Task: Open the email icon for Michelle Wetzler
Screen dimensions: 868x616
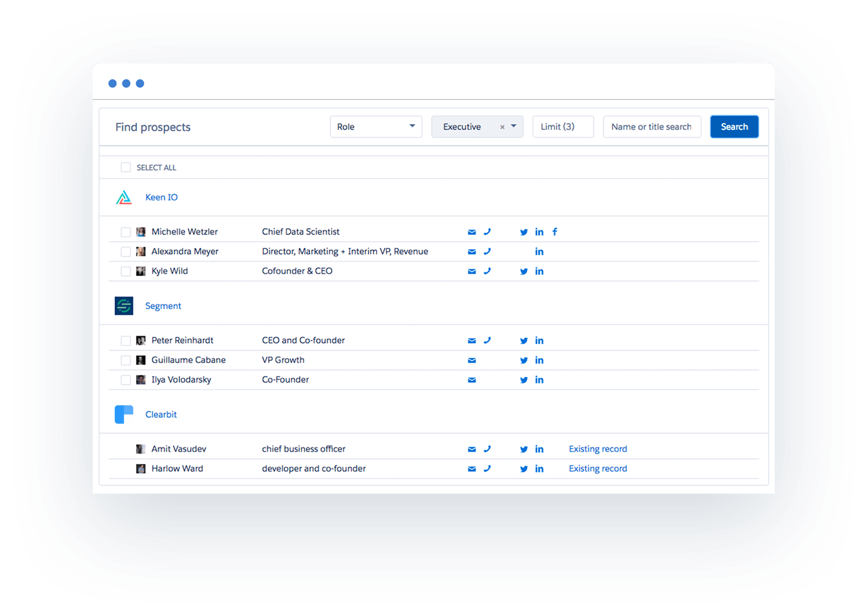Action: (472, 231)
